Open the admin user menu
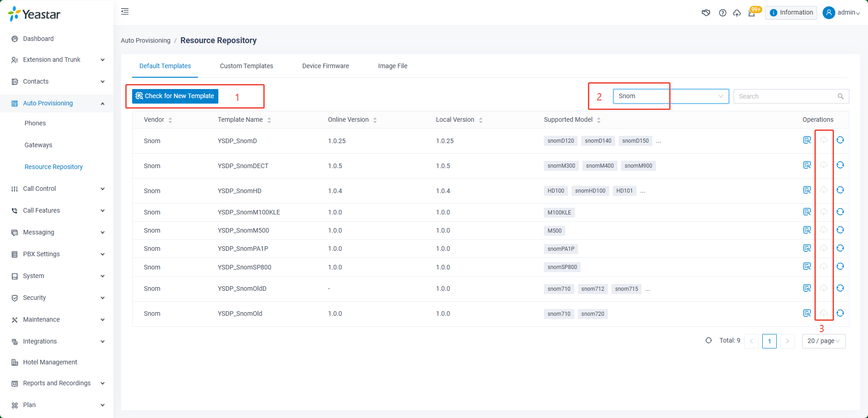The width and height of the screenshot is (868, 418). [842, 13]
